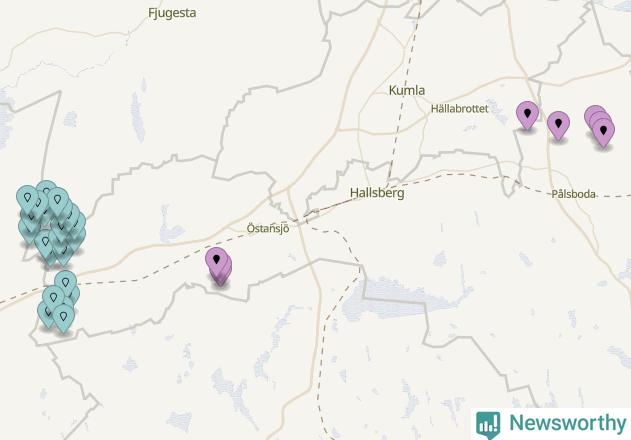
Task: Click the Hallsberg town label
Action: pos(377,193)
